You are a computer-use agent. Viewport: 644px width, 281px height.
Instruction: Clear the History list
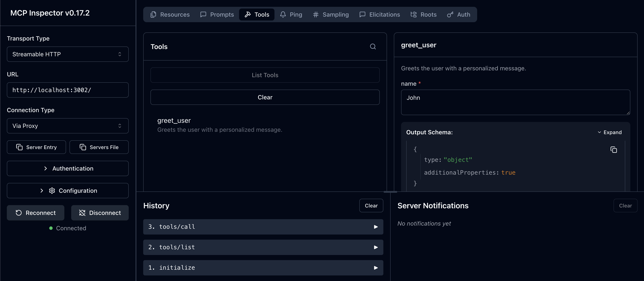(x=371, y=206)
